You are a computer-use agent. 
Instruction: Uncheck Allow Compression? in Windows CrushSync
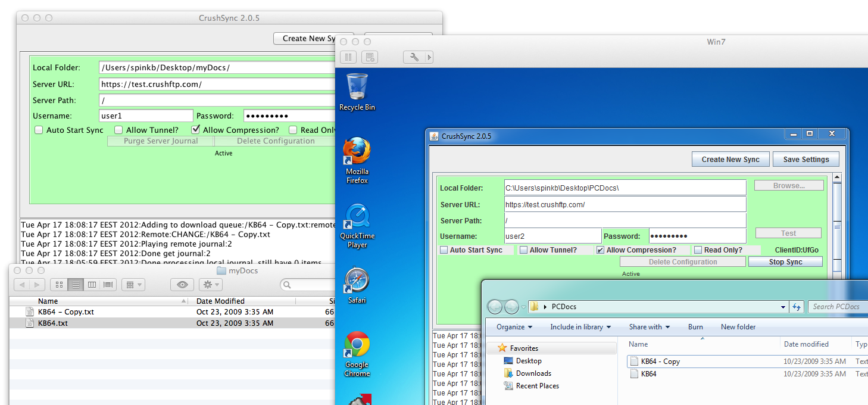pos(600,250)
